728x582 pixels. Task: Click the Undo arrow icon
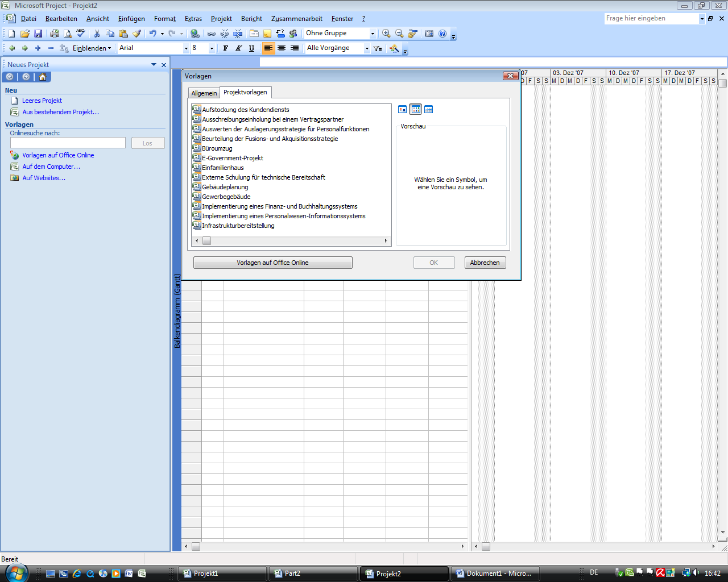[152, 34]
